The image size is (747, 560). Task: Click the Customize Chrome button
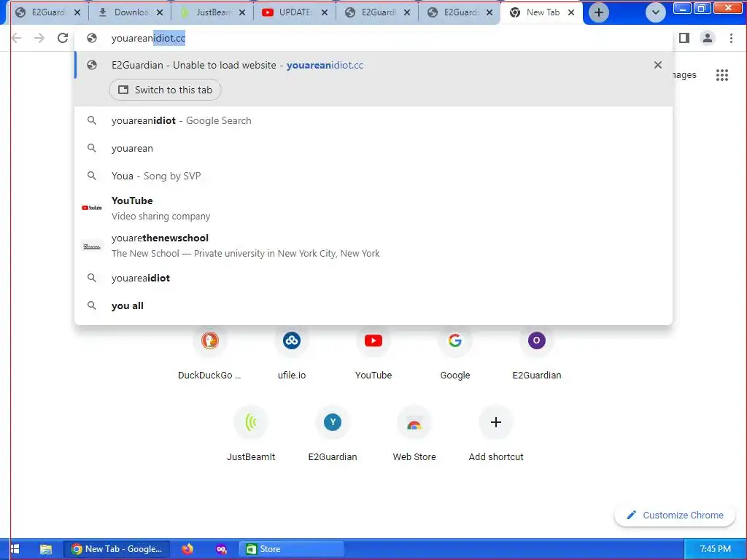coord(675,516)
